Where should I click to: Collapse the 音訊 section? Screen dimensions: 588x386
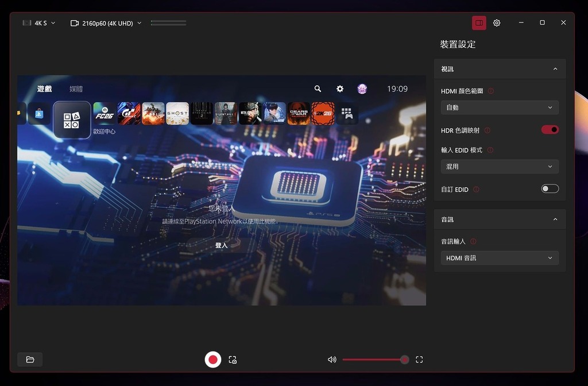[555, 219]
